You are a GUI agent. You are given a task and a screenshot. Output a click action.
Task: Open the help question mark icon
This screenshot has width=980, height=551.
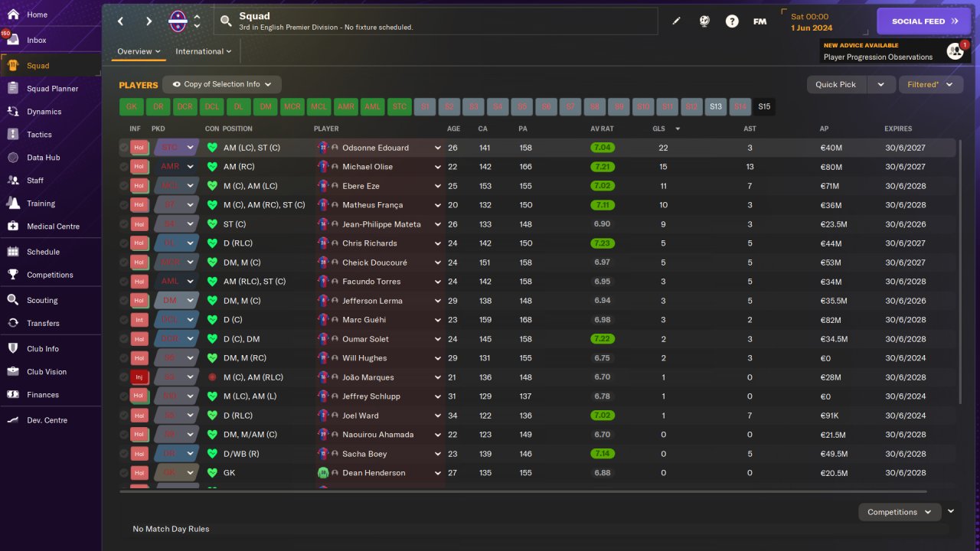pos(732,21)
